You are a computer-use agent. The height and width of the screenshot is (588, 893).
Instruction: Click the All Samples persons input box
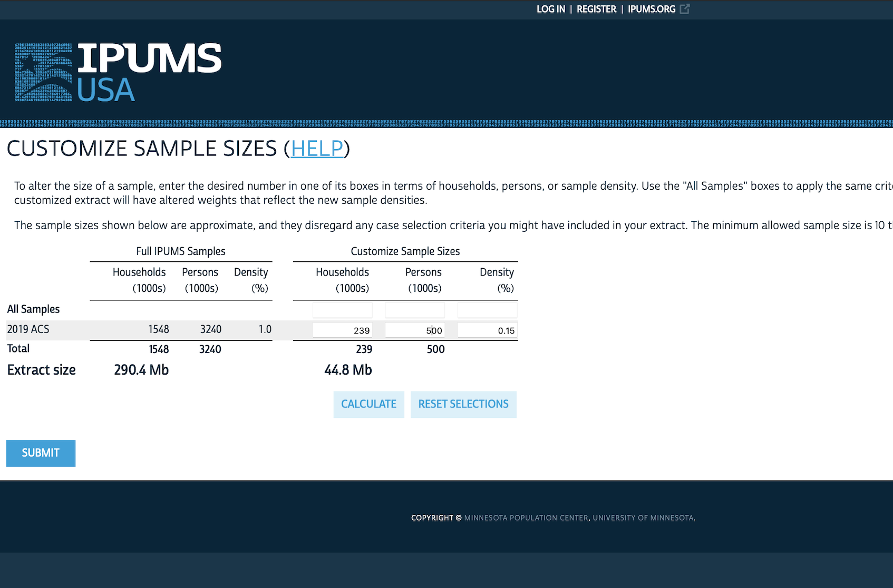click(415, 310)
